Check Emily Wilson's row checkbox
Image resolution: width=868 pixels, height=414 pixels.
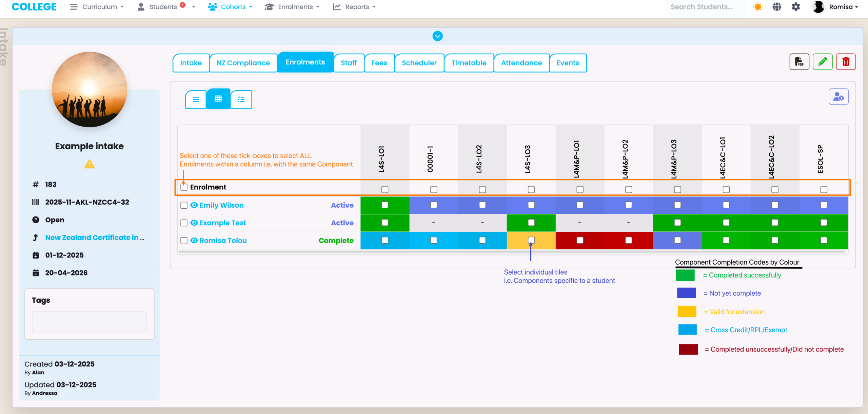pos(184,205)
